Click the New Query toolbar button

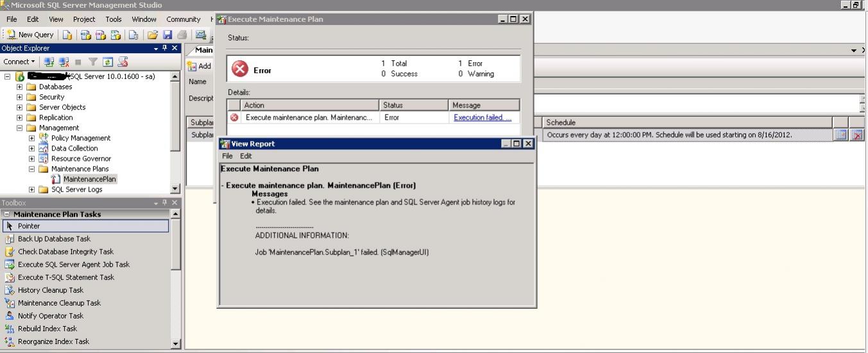[x=30, y=35]
